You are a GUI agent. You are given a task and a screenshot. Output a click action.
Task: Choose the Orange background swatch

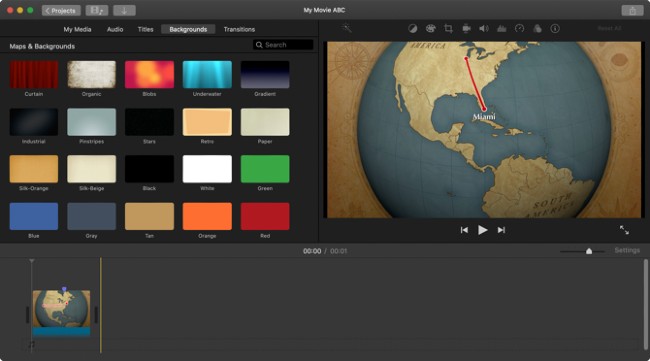[x=207, y=216]
